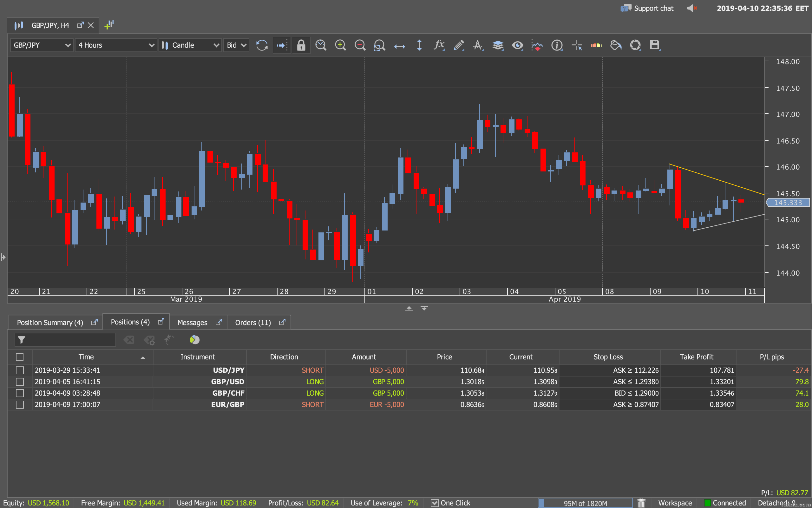
Task: Sort positions by Time column
Action: coord(93,357)
